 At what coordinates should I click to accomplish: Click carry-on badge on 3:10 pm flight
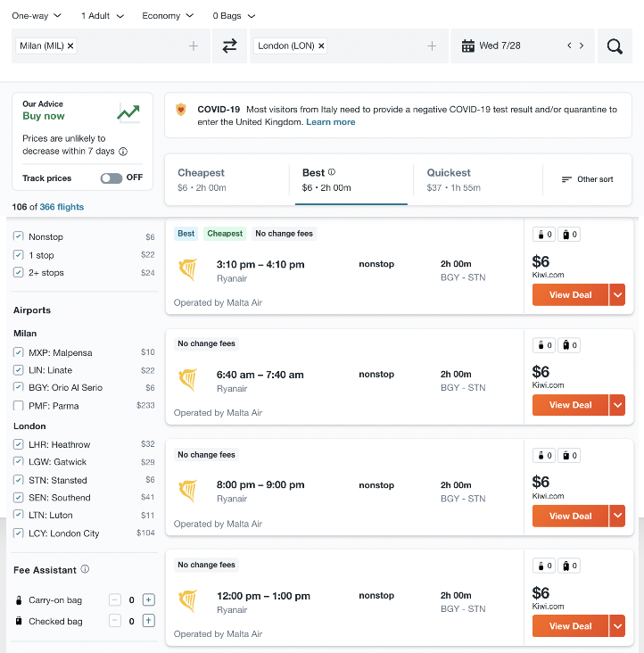coord(544,235)
